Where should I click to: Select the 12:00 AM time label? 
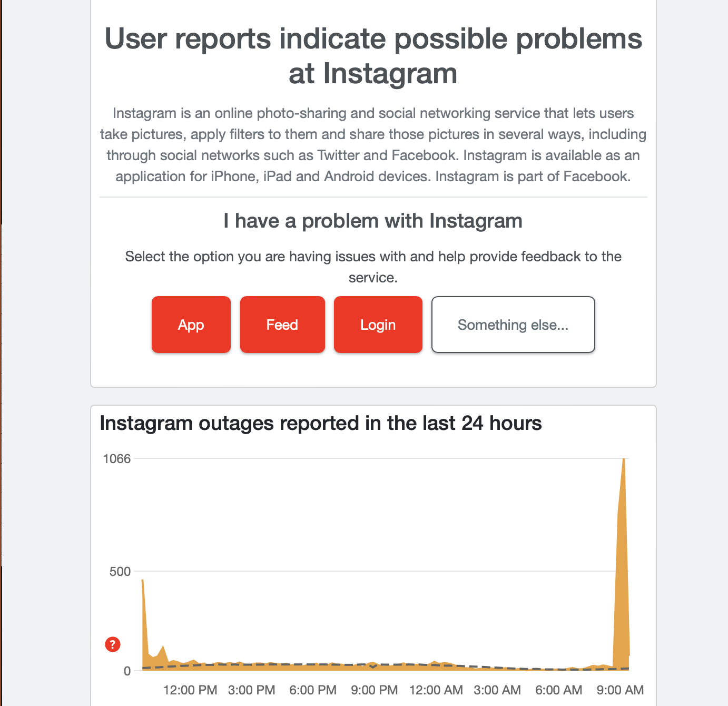(x=436, y=690)
